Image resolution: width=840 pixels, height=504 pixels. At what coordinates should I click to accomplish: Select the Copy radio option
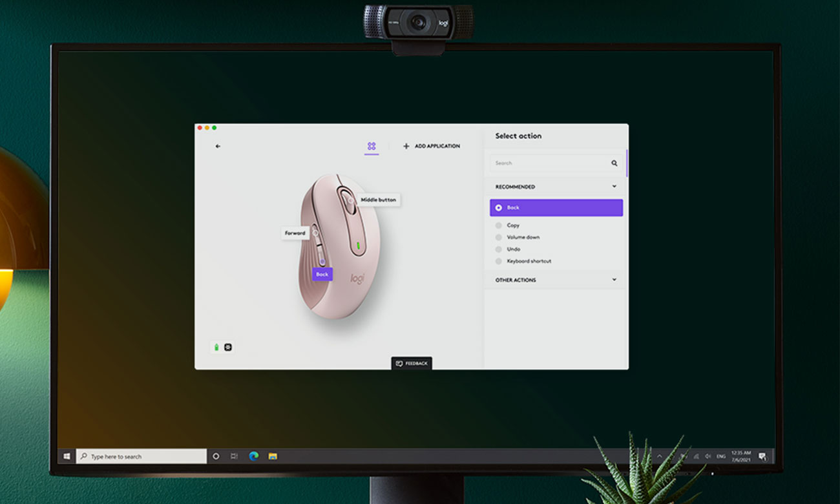498,226
